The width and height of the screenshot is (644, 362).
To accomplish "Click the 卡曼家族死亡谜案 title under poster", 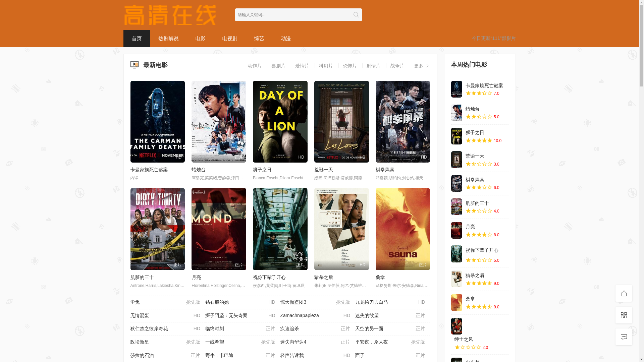I will tap(149, 170).
